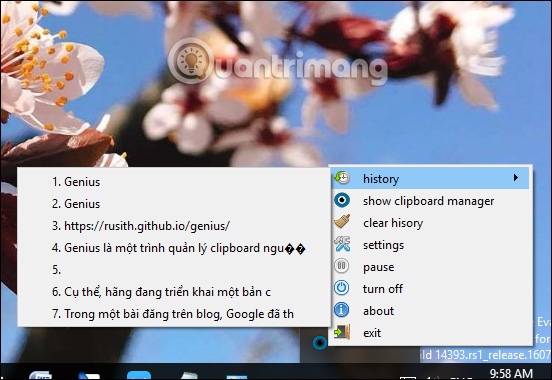
Task: Select clear hisory from the menu
Action: click(431, 223)
